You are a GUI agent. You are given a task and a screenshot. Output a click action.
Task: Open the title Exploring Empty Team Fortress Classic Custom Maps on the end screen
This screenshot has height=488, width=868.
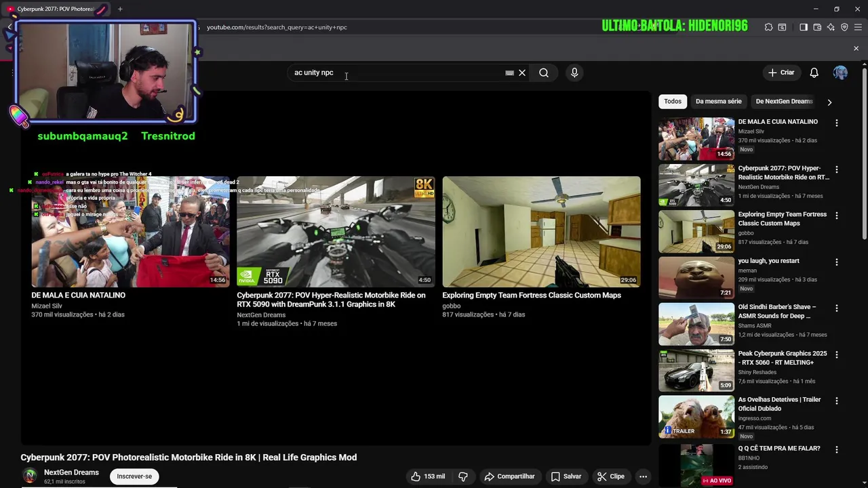click(x=532, y=296)
